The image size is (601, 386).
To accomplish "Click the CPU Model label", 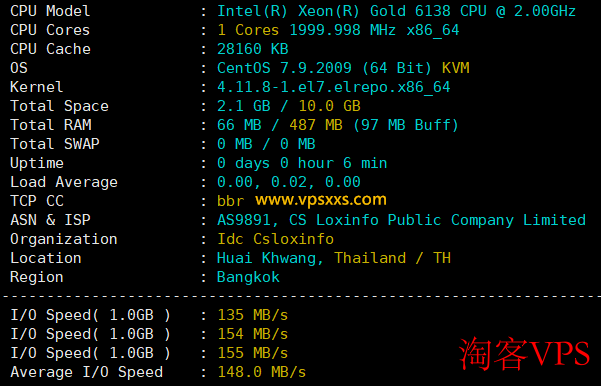I will pos(50,11).
